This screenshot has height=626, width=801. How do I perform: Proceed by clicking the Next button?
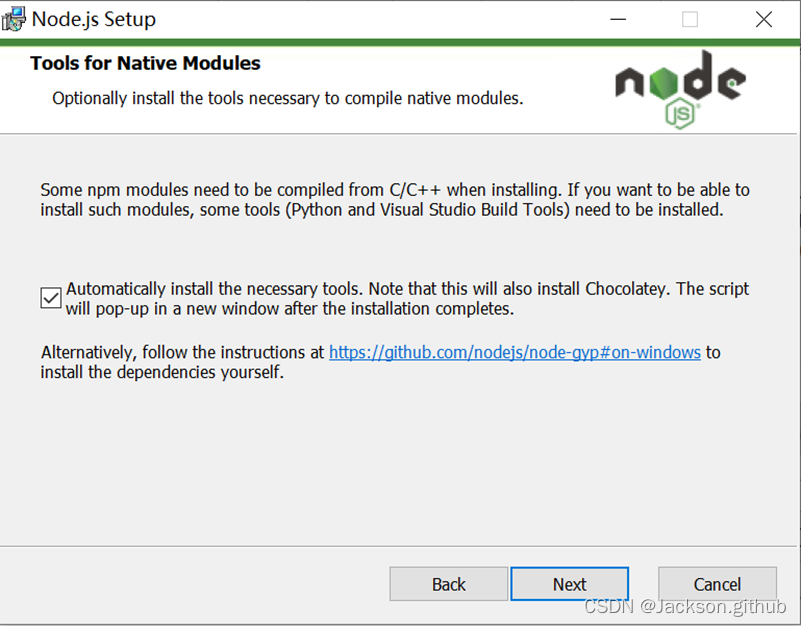[x=569, y=584]
